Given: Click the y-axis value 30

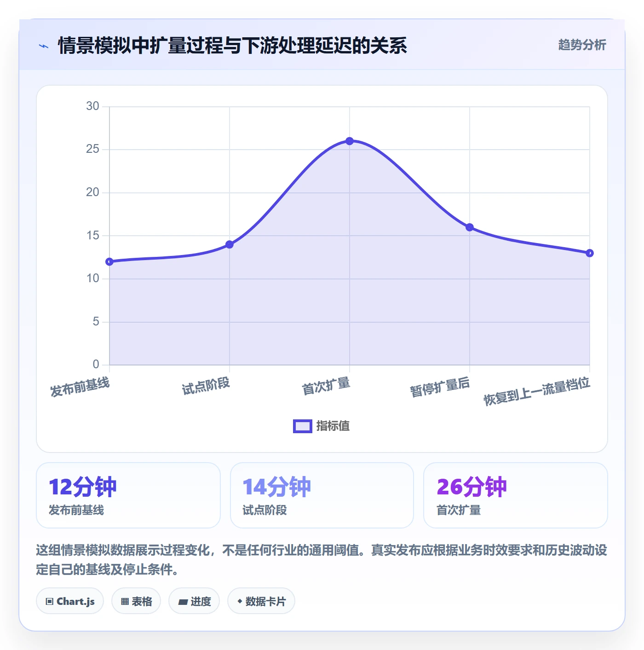Looking at the screenshot, I should [92, 106].
